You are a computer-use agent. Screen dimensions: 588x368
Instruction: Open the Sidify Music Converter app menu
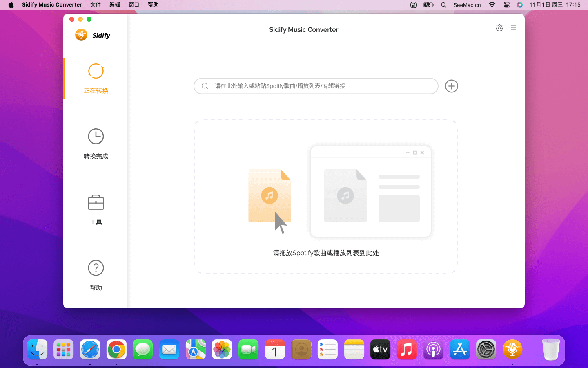(x=52, y=5)
